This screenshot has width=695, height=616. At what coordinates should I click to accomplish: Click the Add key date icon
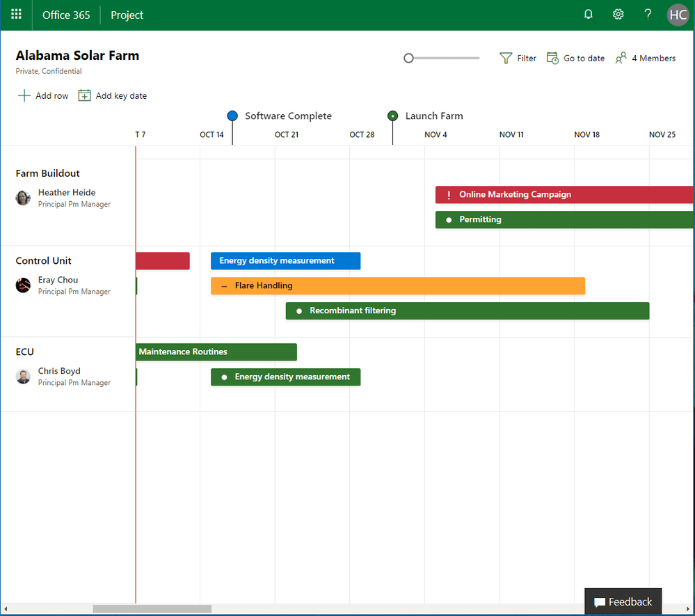coord(84,95)
